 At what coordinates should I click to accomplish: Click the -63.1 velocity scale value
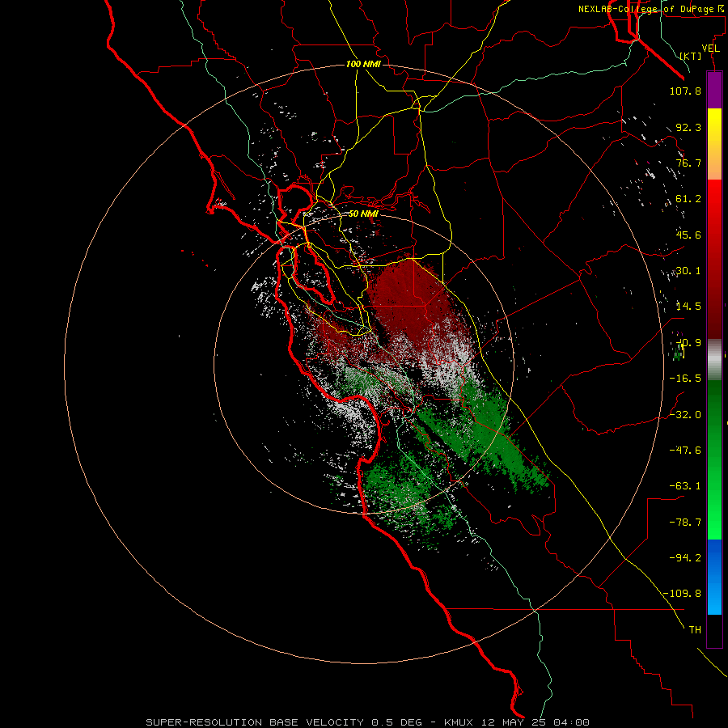pyautogui.click(x=685, y=486)
